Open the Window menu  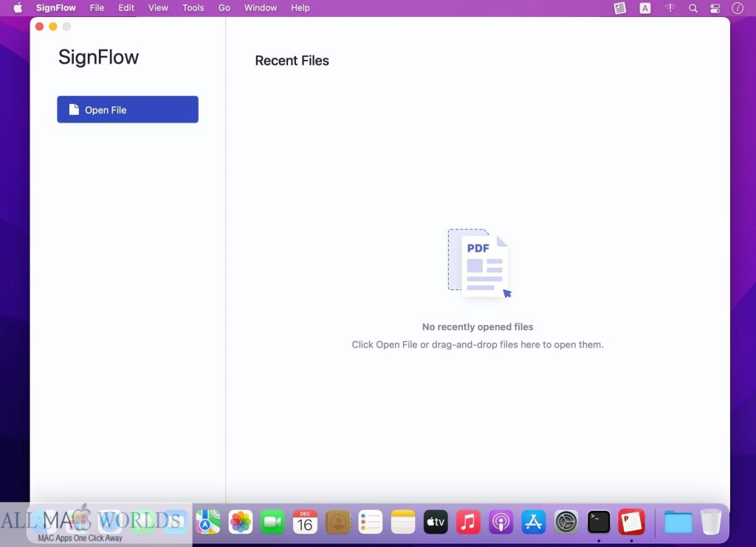click(261, 7)
